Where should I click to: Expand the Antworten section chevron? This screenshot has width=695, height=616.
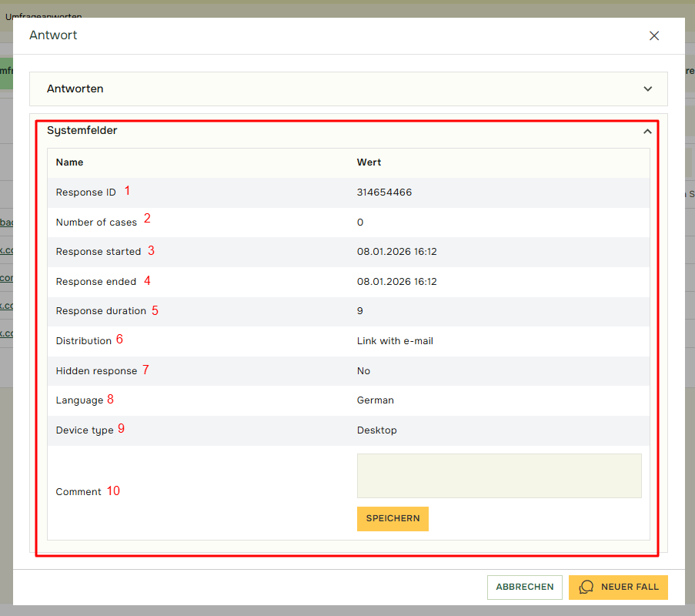647,89
